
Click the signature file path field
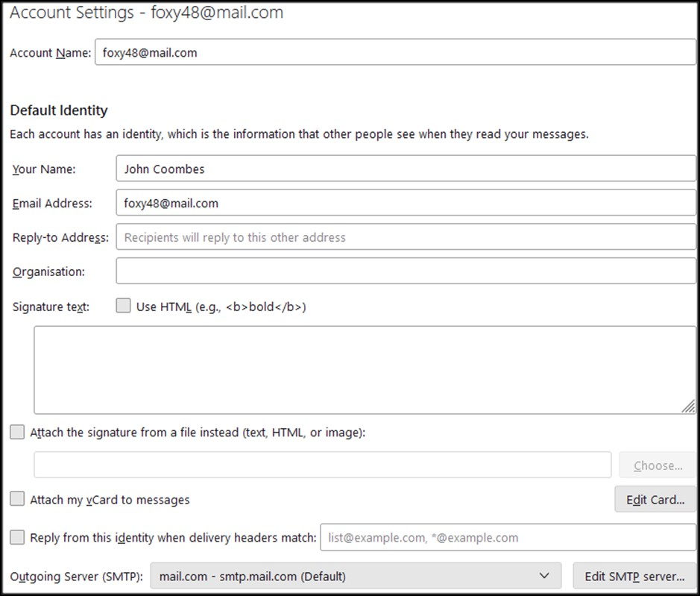coord(322,465)
